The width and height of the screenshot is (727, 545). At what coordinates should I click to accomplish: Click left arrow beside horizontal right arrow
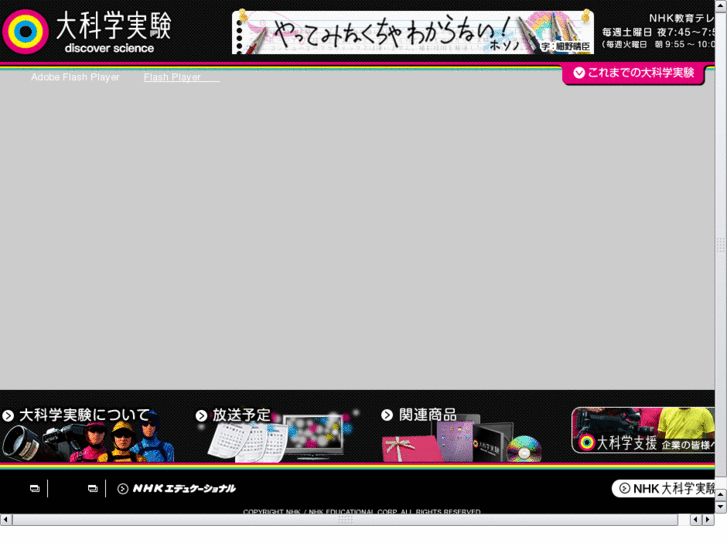[695, 519]
